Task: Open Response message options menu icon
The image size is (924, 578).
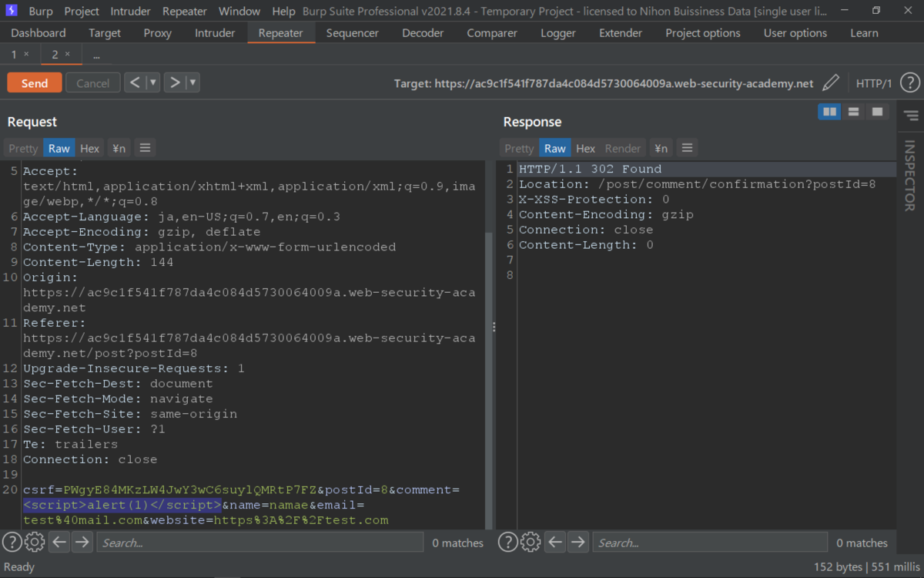Action: tap(687, 148)
